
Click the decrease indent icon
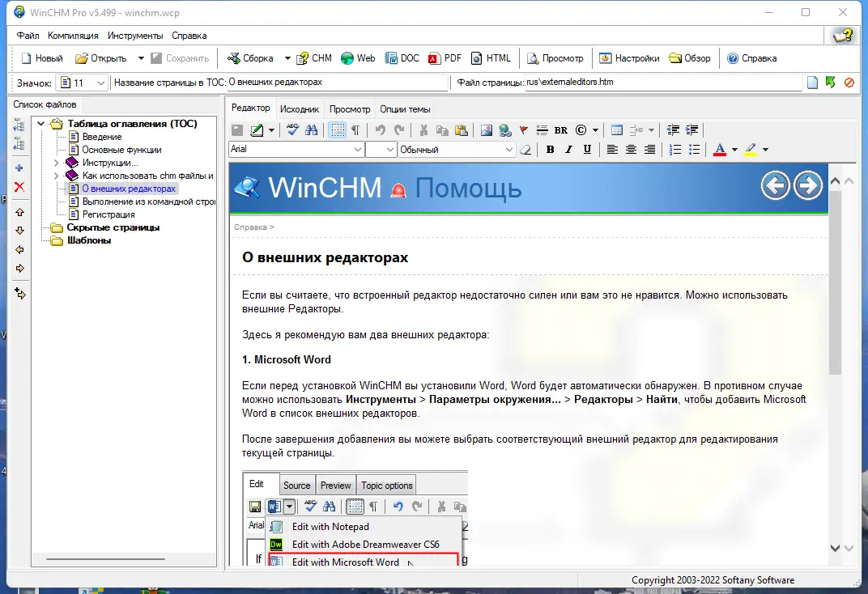click(x=673, y=130)
